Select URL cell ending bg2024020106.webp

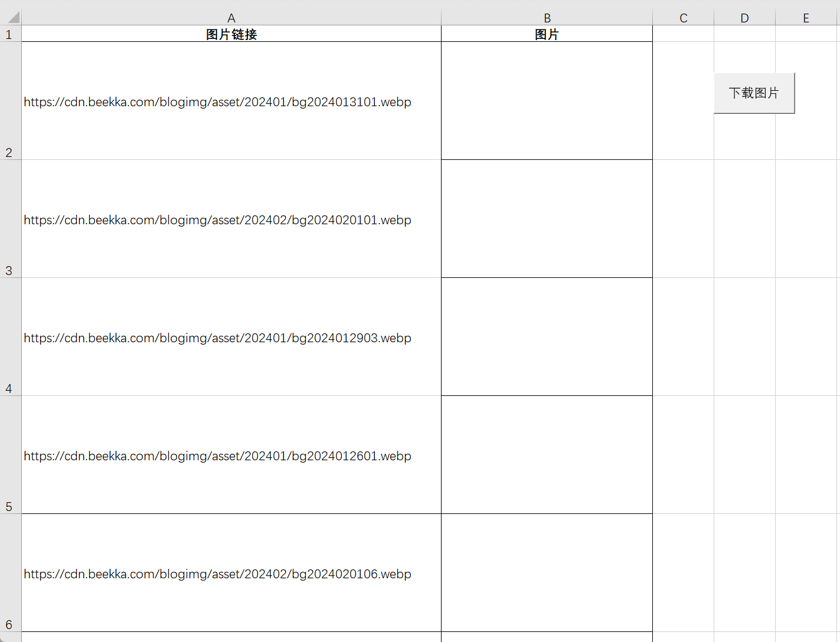[231, 573]
